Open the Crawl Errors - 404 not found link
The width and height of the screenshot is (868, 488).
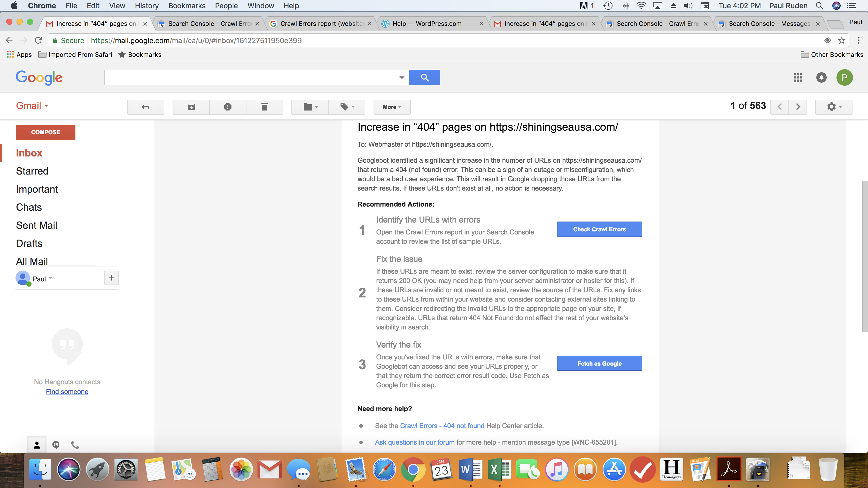point(442,426)
